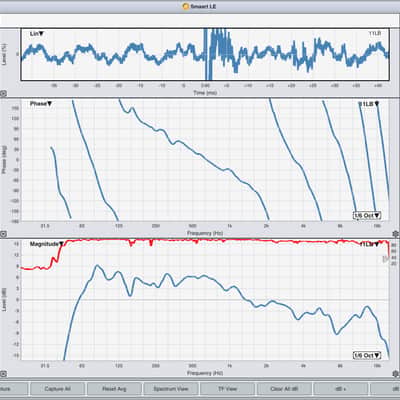Open the Lin graph type dropdown

37,34
